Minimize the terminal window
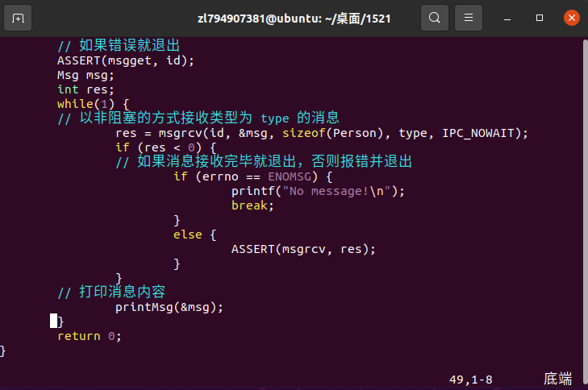The image size is (588, 390). (x=507, y=18)
